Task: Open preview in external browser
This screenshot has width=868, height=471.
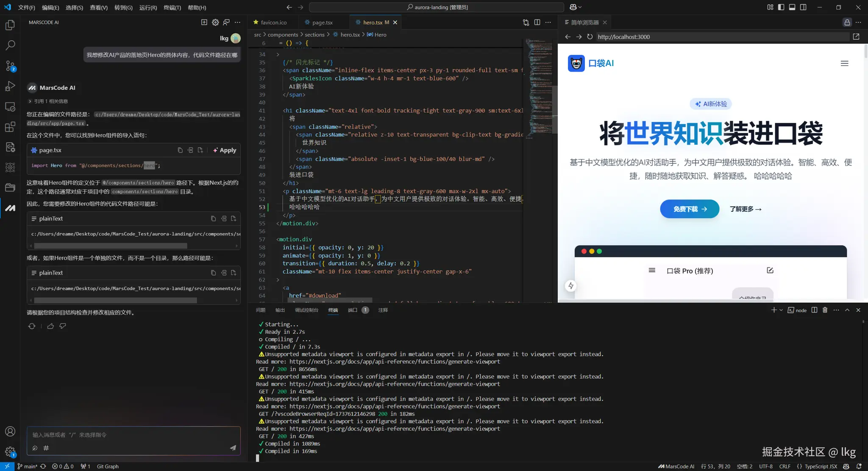Action: [x=857, y=36]
